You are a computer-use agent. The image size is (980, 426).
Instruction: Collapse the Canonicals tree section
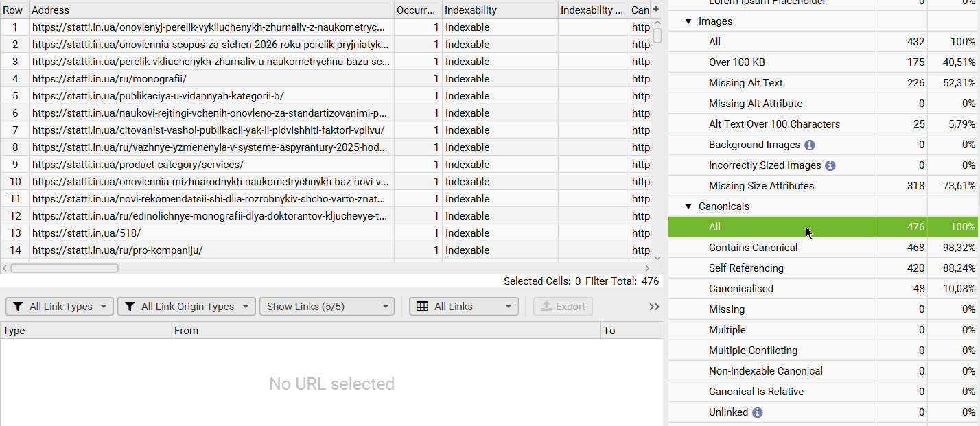click(688, 206)
